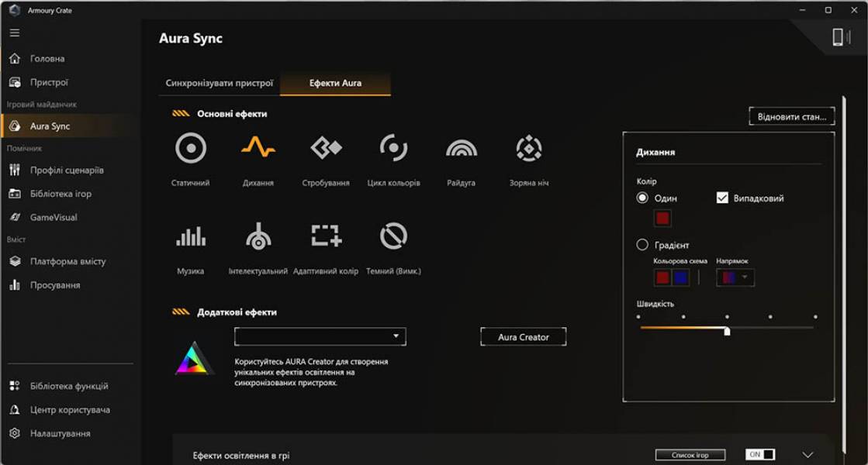Open the Напрямок direction dropdown
Image resolution: width=868 pixels, height=465 pixels.
(735, 277)
